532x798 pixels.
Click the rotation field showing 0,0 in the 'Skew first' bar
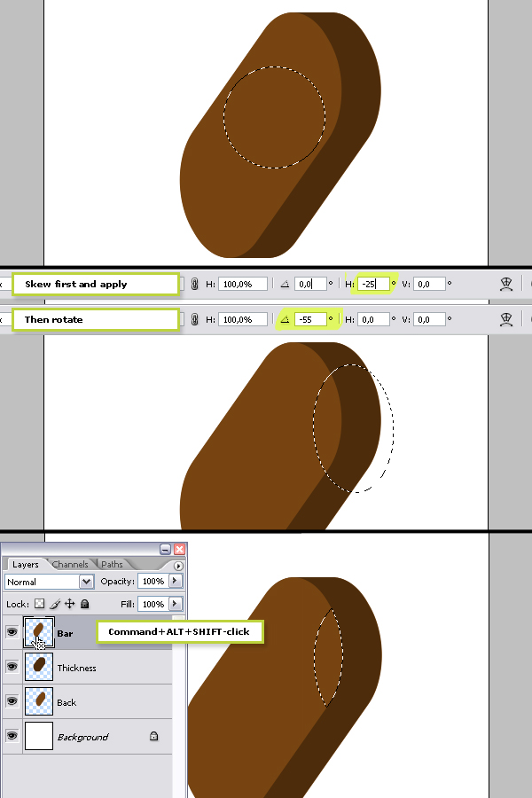[x=310, y=284]
